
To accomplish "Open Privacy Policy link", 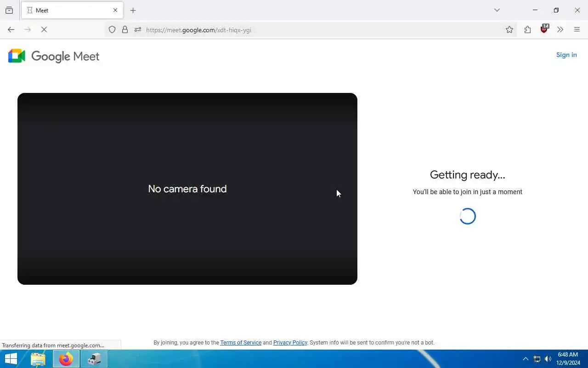I will tap(290, 343).
